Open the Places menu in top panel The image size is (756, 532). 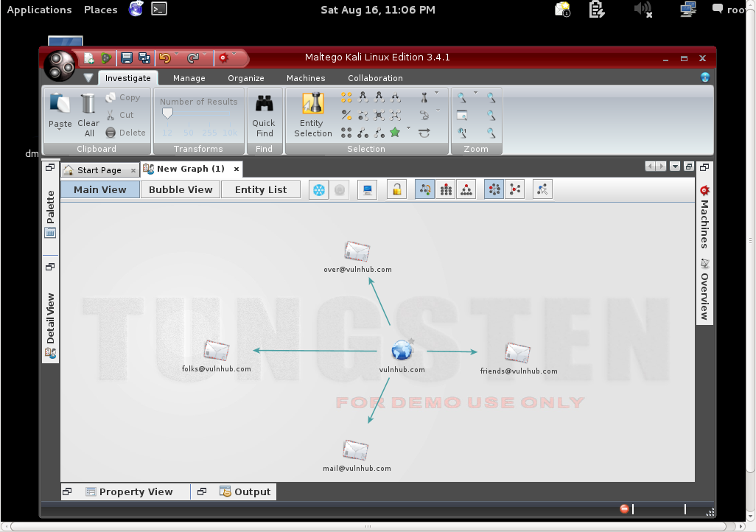(x=101, y=10)
